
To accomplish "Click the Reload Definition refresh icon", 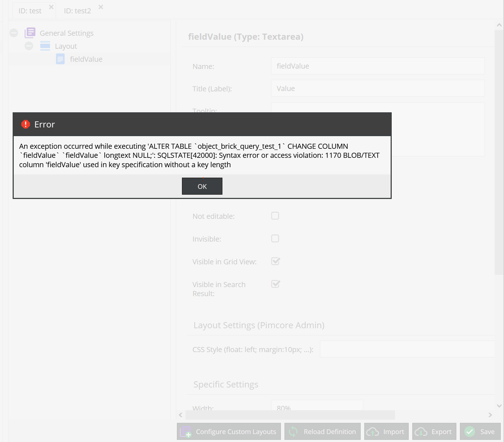I will (293, 432).
